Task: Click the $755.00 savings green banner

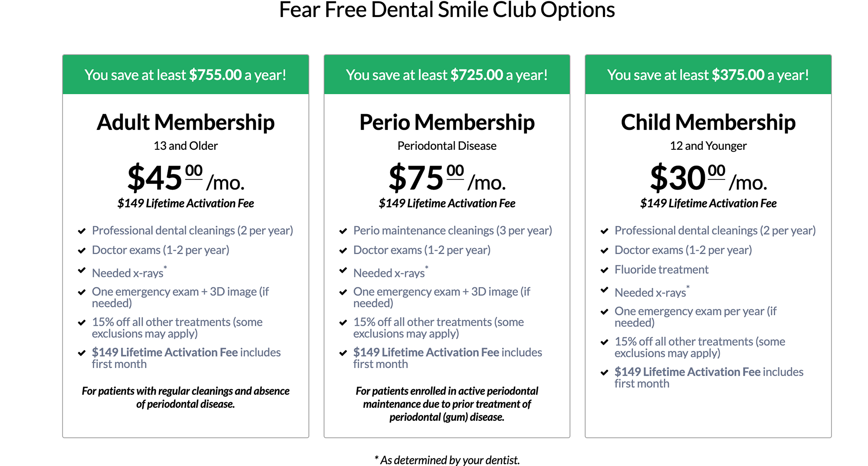Action: pos(186,75)
